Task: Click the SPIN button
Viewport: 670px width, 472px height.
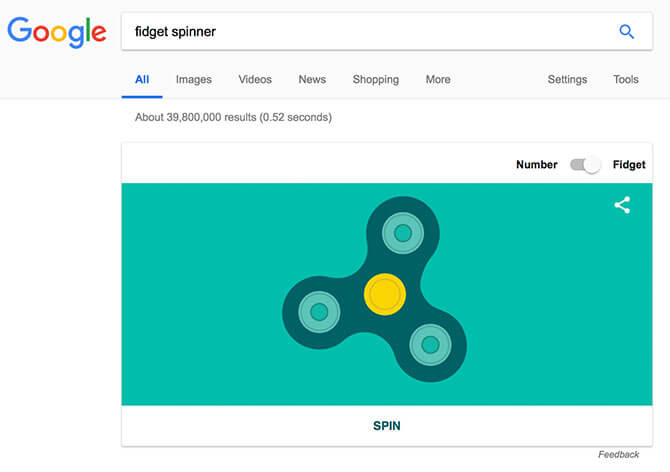Action: [387, 426]
